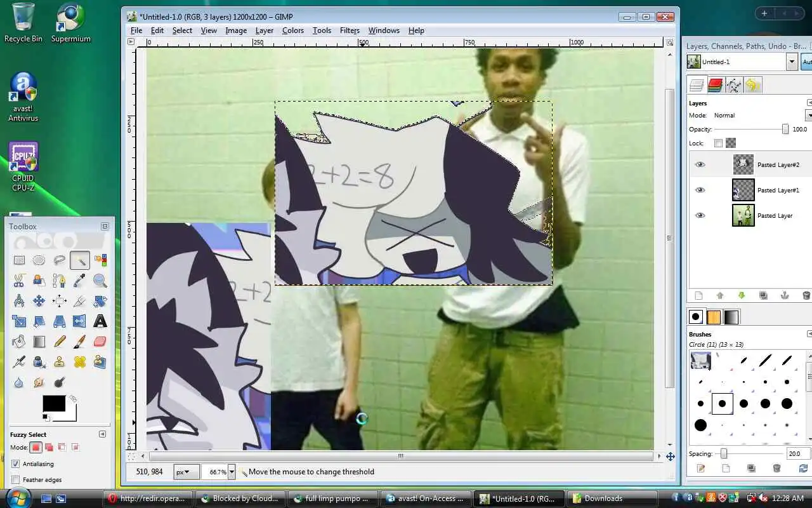Toggle visibility of bottom Pasted Layer
Image resolution: width=812 pixels, height=508 pixels.
point(700,215)
